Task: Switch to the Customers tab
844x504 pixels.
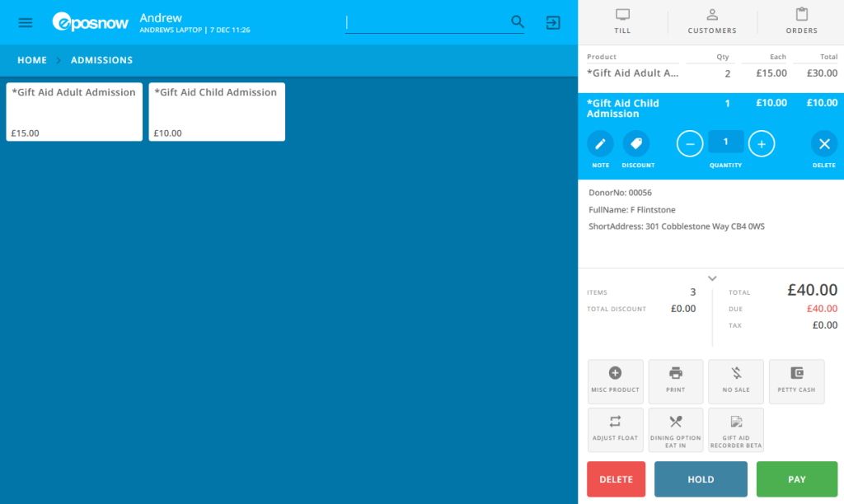Action: (712, 21)
